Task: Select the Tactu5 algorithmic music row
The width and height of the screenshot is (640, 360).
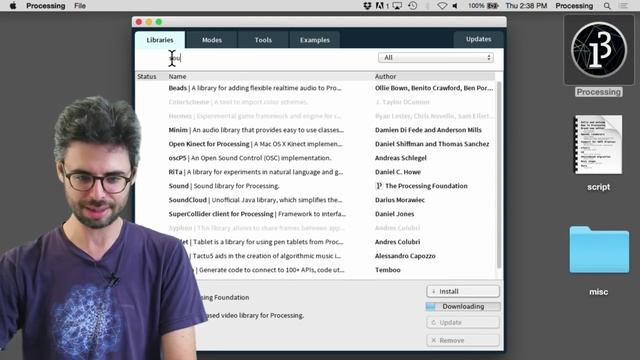Action: click(315, 256)
